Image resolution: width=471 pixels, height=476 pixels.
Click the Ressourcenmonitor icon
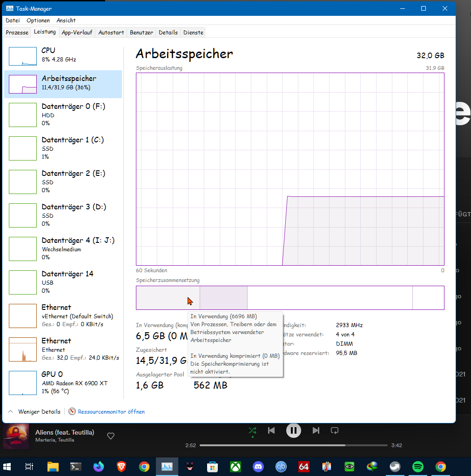tap(72, 411)
